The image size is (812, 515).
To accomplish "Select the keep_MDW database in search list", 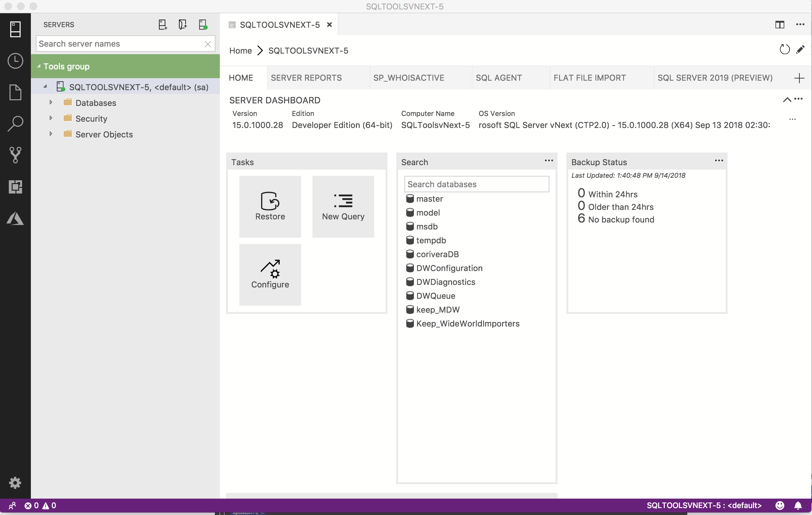I will (x=437, y=310).
